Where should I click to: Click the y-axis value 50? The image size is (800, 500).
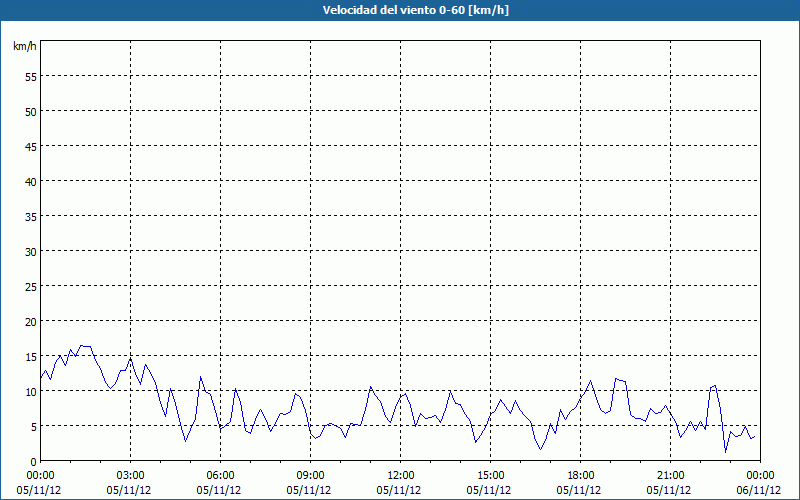pyautogui.click(x=31, y=112)
